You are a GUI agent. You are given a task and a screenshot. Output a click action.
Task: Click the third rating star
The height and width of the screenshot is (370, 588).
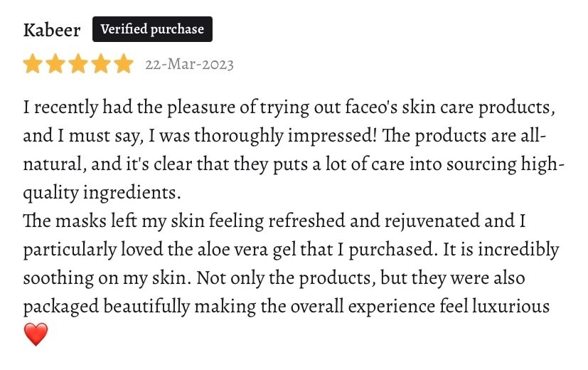(78, 63)
